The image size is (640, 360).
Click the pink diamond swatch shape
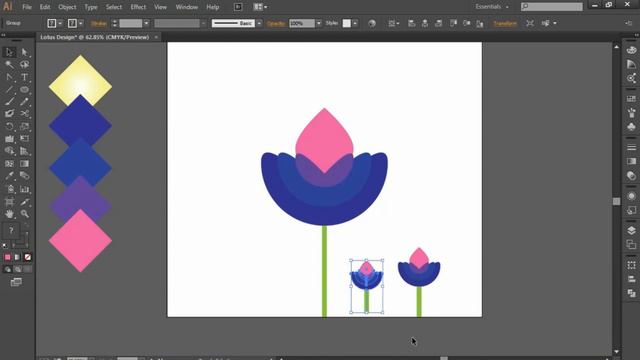click(80, 240)
